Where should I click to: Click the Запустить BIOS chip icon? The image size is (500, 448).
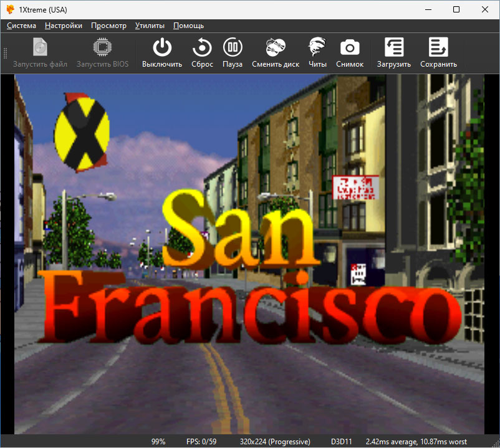click(x=102, y=48)
